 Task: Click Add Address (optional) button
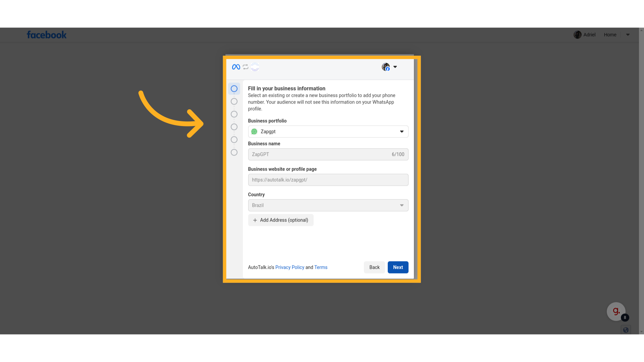[281, 220]
